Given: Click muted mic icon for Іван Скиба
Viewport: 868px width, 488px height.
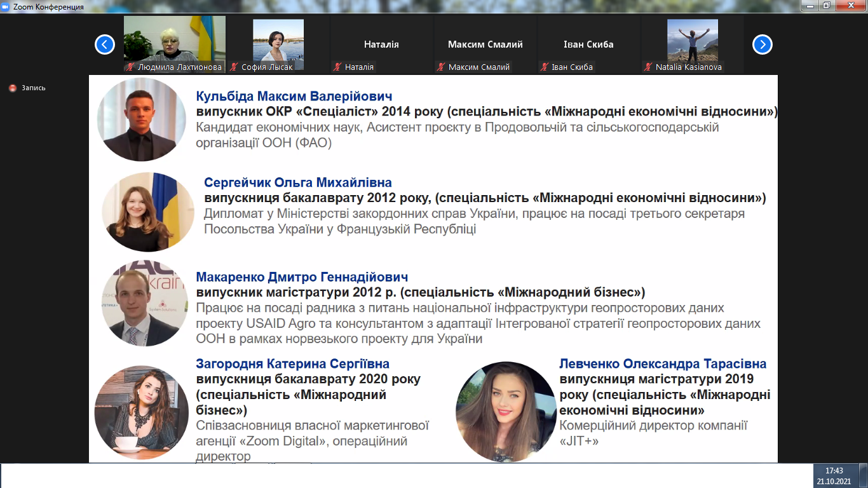Looking at the screenshot, I should click(544, 67).
